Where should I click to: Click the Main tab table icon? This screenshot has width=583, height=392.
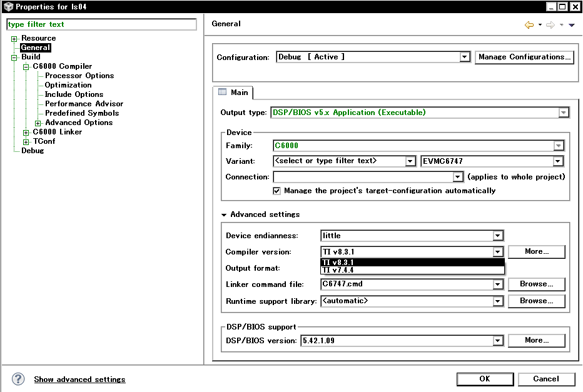pos(222,92)
